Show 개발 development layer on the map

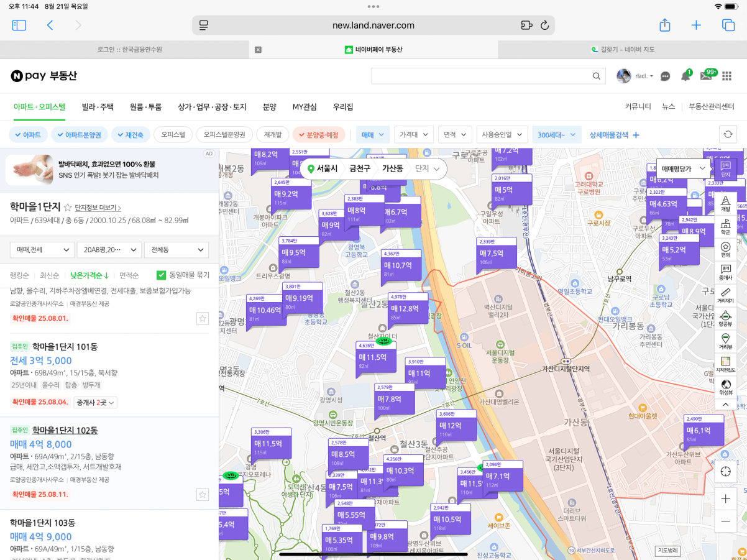[x=725, y=203]
